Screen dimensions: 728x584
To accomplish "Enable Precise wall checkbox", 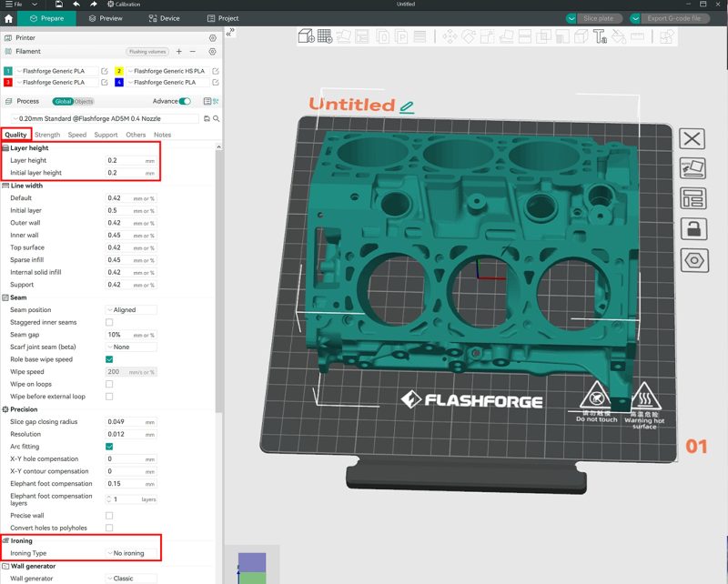I will point(109,516).
